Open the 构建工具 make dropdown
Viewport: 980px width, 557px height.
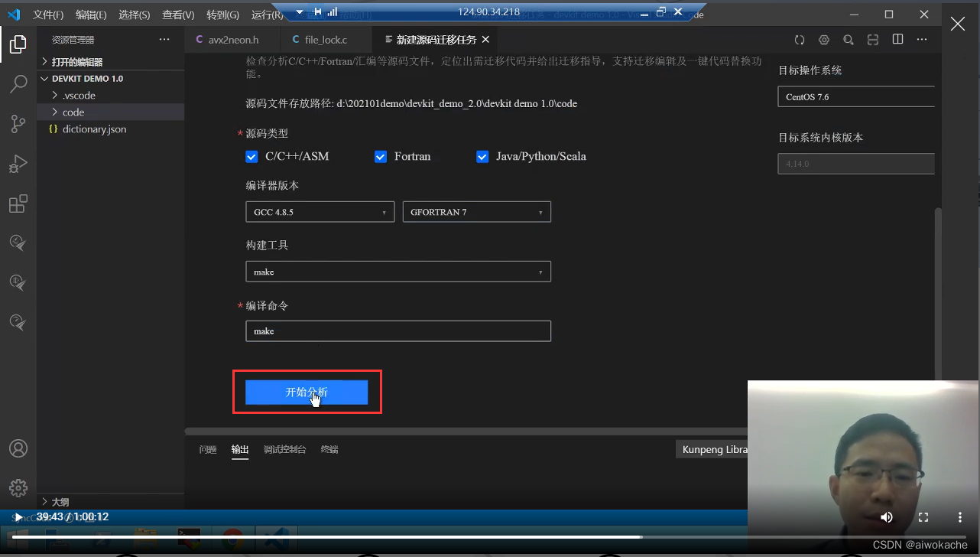tap(398, 272)
